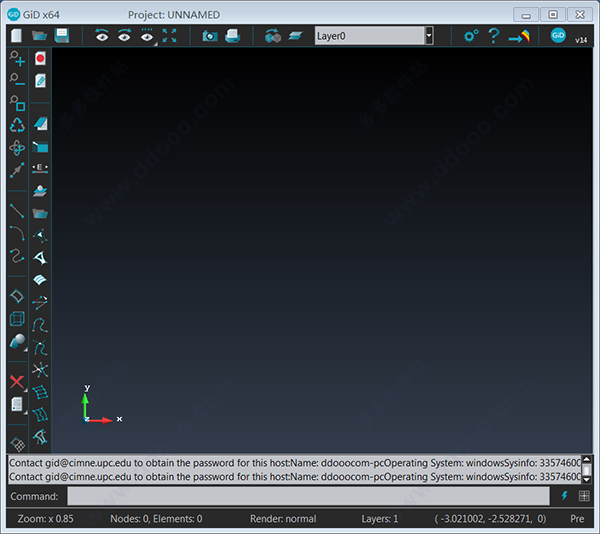Select the S-shaped NURBS curve tool
This screenshot has width=600, height=534.
click(x=17, y=256)
